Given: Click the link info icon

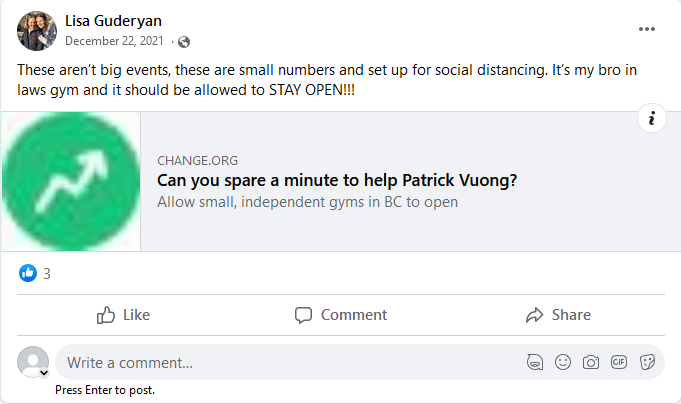Looking at the screenshot, I should pos(651,119).
